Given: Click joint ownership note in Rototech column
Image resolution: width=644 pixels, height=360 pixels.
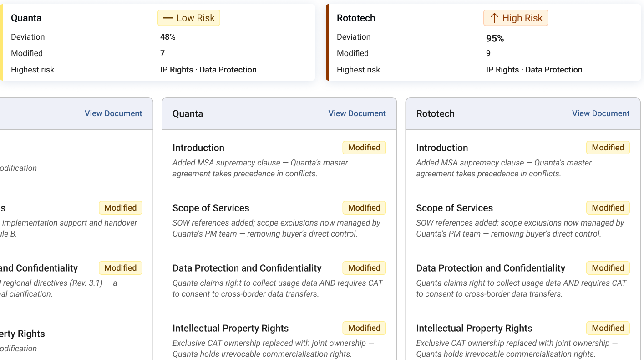Looking at the screenshot, I should [x=517, y=349].
